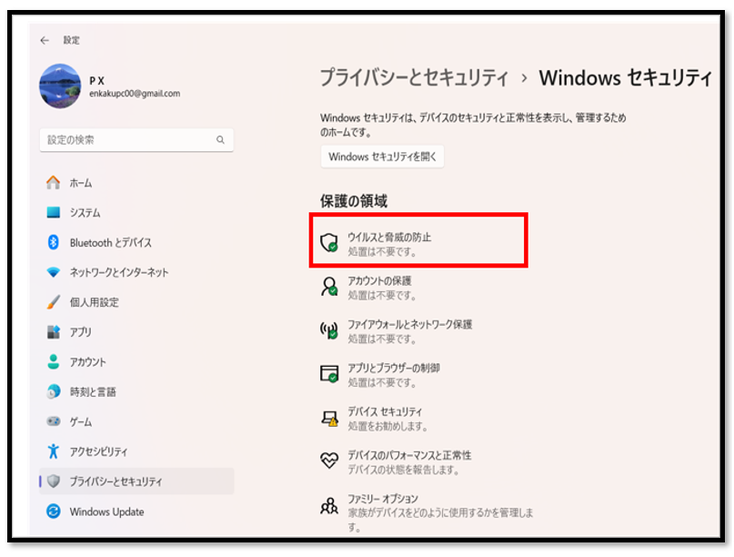Screen dimensions: 734x557
Task: Click the デバイス セキュリティ laptop warning icon
Action: pos(330,418)
